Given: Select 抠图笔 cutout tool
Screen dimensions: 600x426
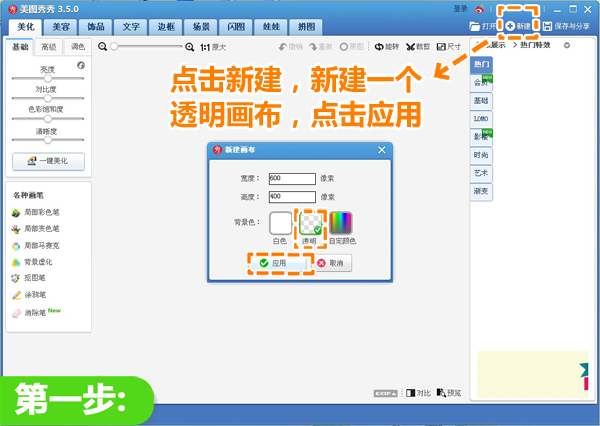Looking at the screenshot, I should 29,278.
